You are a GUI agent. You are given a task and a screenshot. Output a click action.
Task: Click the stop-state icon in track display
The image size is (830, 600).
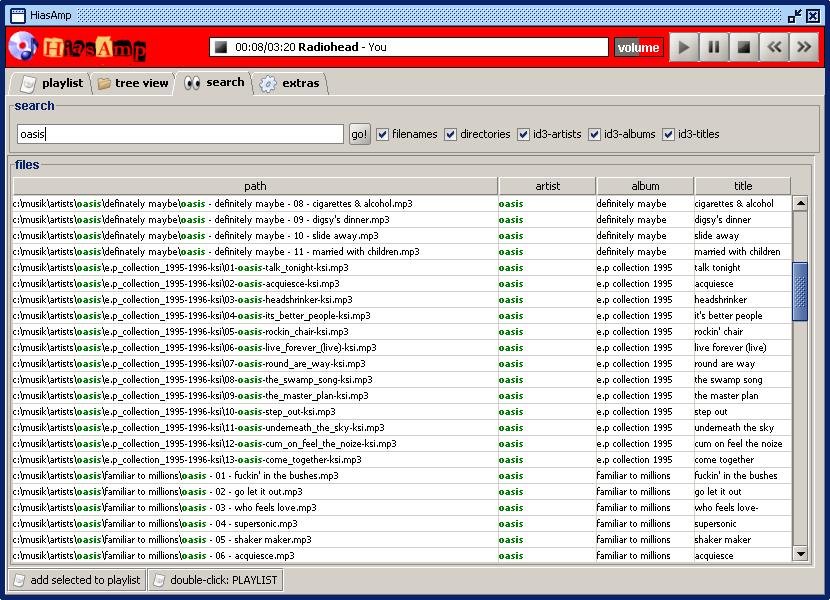click(x=221, y=47)
